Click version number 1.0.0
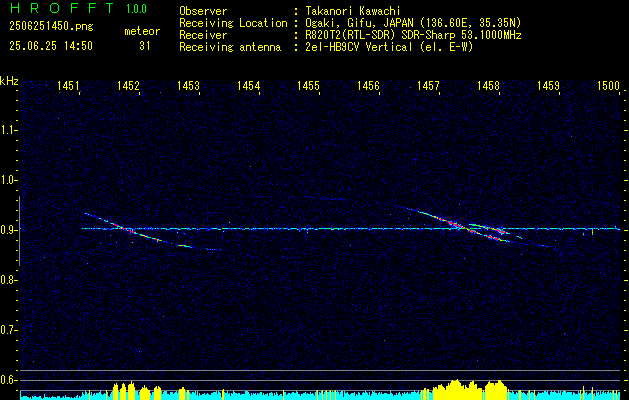Image resolution: width=629 pixels, height=400 pixels. click(x=136, y=8)
